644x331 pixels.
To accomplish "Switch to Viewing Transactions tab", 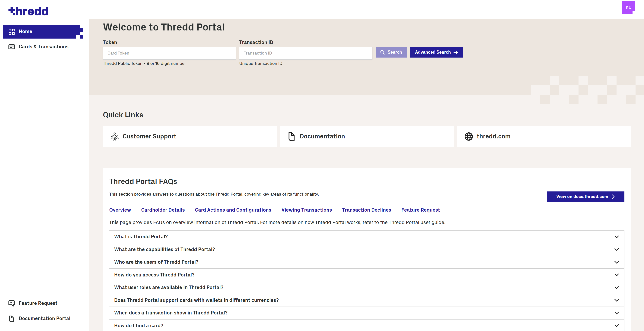I will [307, 210].
